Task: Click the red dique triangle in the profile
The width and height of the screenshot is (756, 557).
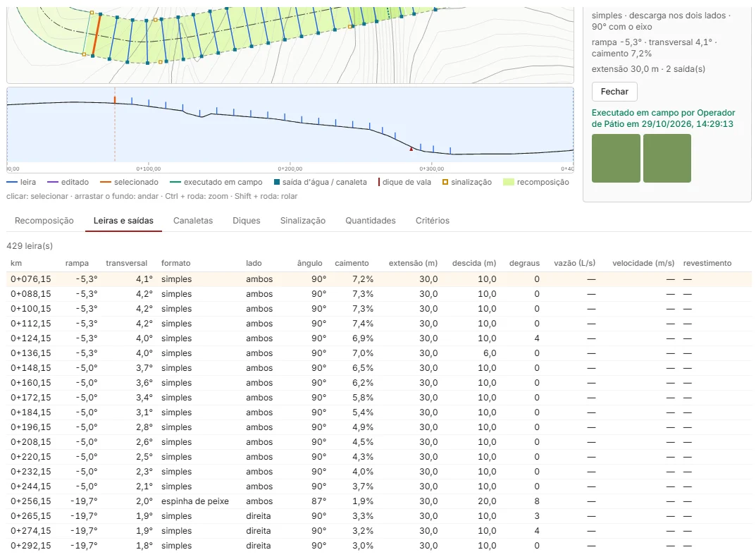Action: click(x=411, y=149)
